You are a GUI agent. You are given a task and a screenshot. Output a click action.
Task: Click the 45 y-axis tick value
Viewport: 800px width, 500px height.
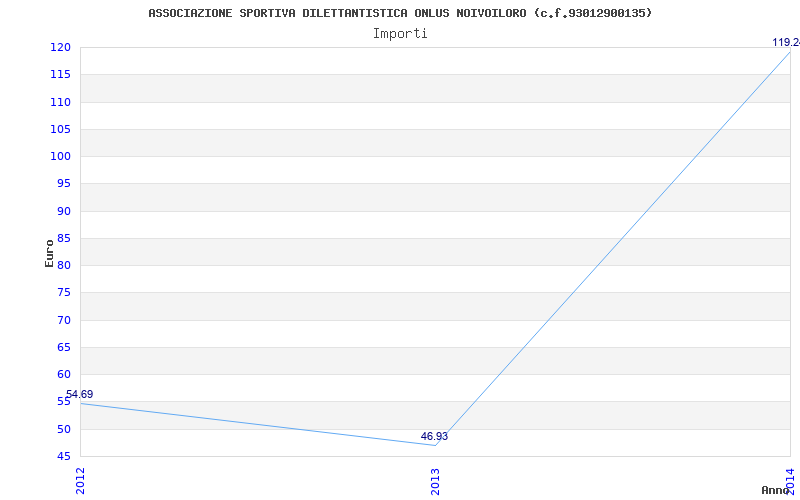(x=63, y=456)
